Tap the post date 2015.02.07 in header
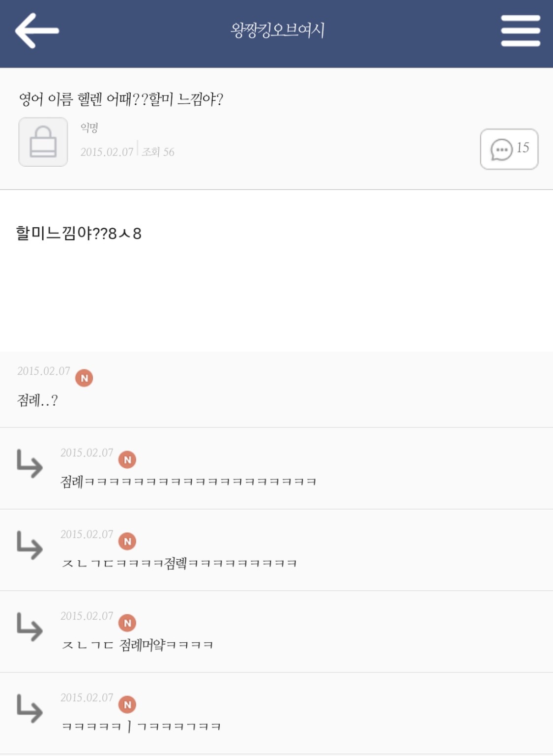This screenshot has width=553, height=756. (x=107, y=152)
